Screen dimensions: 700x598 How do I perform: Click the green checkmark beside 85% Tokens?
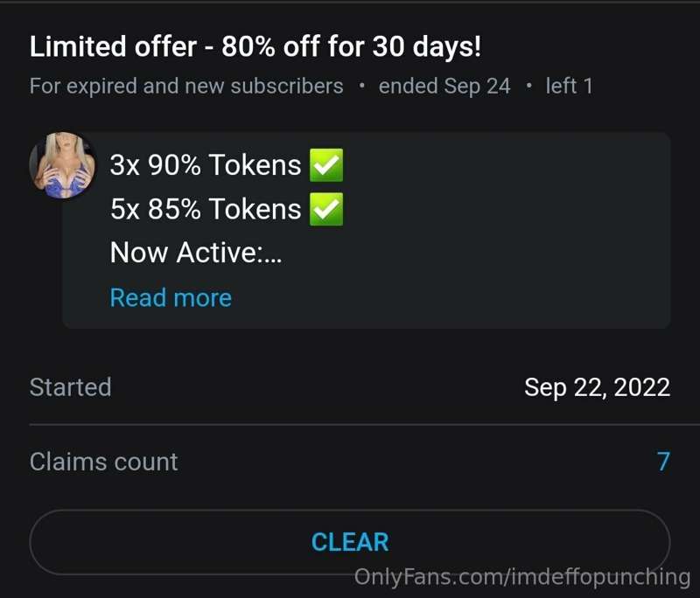[326, 209]
